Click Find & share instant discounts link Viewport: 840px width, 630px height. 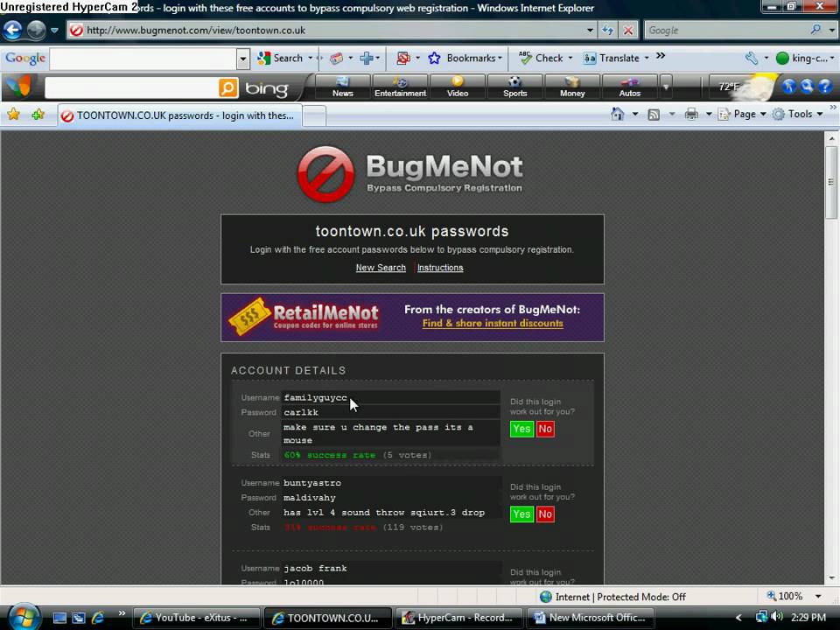493,323
